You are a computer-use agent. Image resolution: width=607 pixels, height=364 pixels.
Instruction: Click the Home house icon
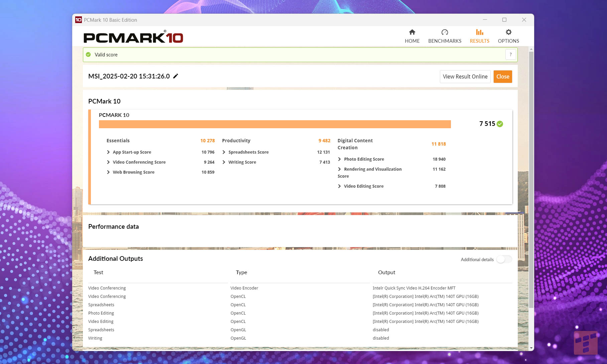coord(412,32)
